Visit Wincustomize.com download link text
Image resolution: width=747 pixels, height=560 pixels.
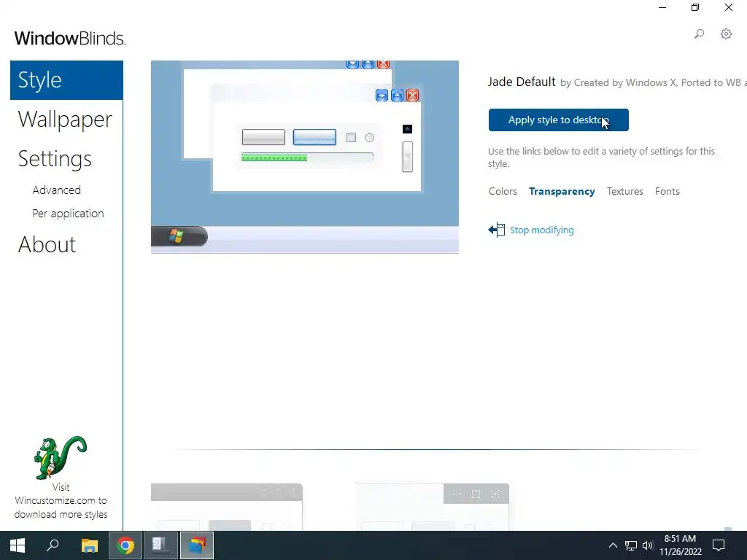click(x=61, y=501)
